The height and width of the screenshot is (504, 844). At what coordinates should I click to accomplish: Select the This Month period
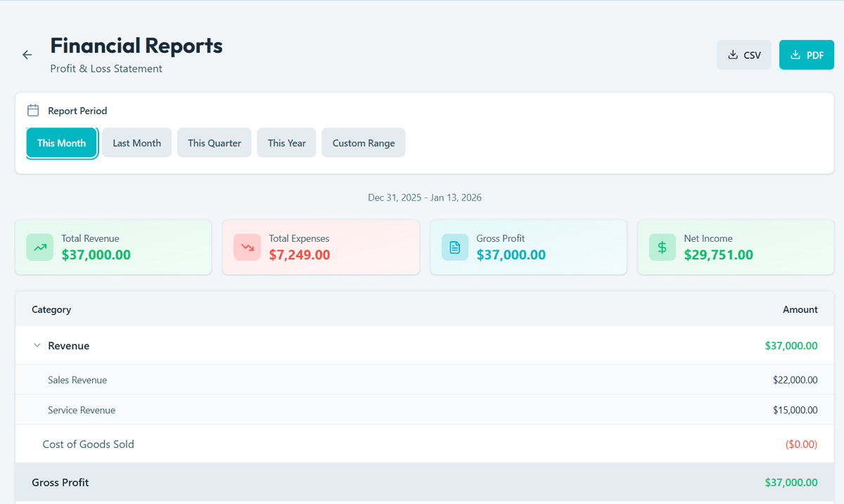(61, 143)
